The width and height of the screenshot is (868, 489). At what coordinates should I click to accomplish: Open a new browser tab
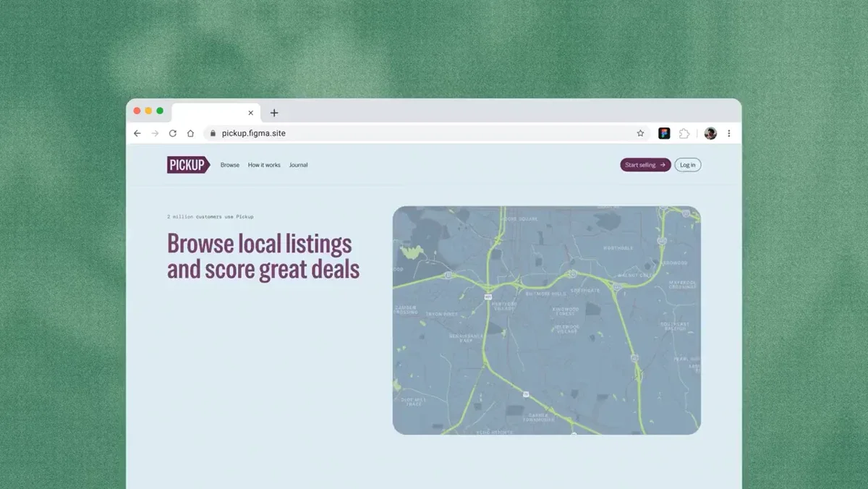[x=274, y=113]
